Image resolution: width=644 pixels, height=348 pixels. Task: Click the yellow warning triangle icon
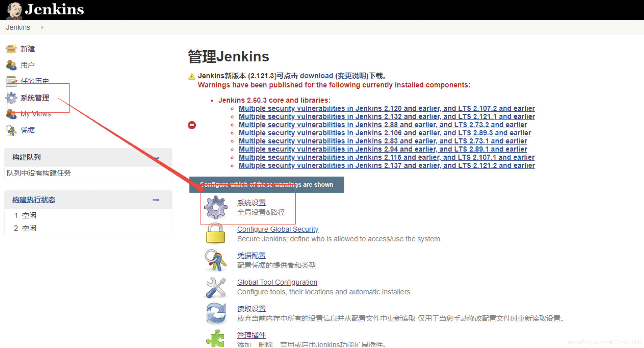tap(192, 76)
